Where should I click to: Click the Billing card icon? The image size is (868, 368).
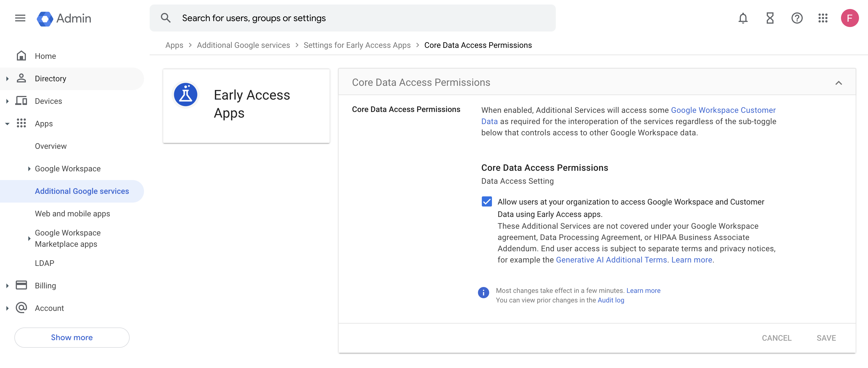tap(21, 285)
